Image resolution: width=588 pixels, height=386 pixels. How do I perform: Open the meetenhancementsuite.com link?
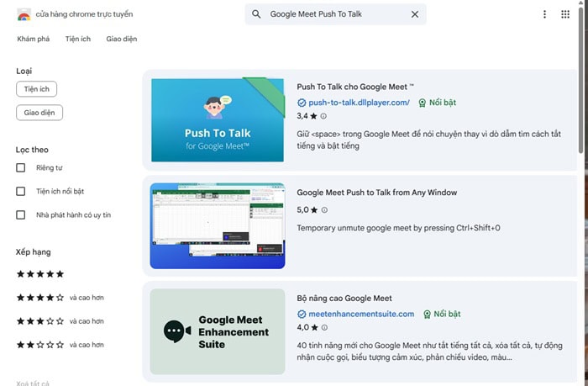361,314
